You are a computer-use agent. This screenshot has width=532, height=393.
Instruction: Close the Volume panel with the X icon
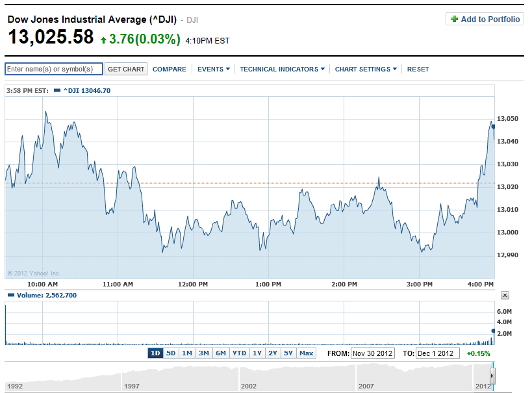505,296
